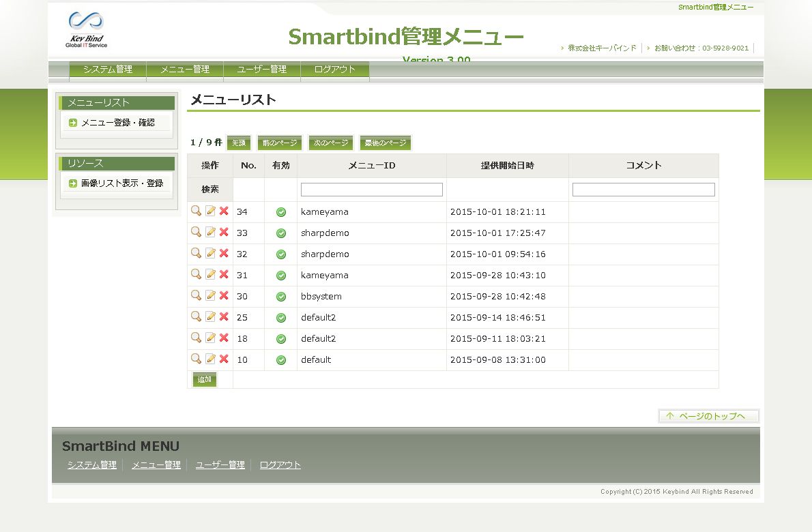Delete menu No. 25 default2
This screenshot has height=532, width=812.
tap(224, 316)
